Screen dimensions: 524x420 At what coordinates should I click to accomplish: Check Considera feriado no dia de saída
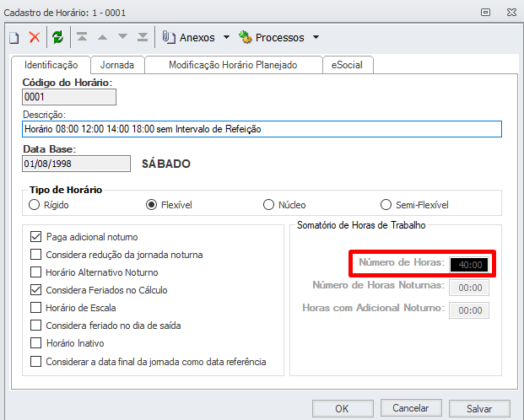coord(35,325)
